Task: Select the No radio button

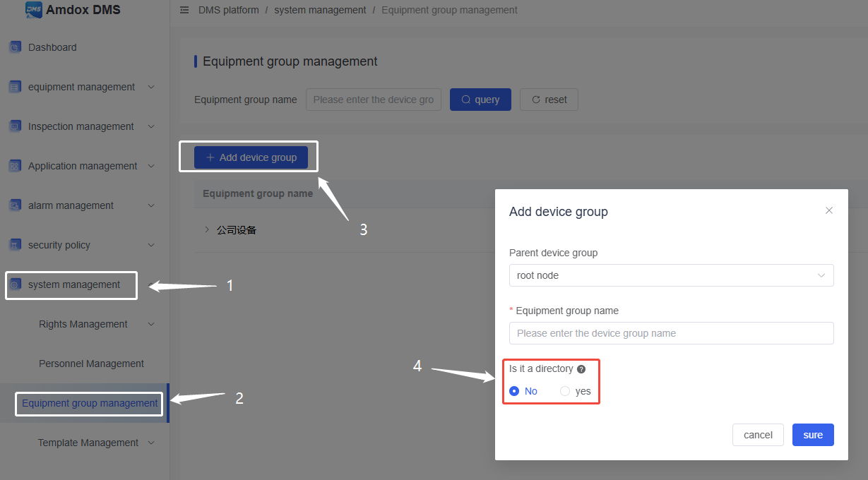Action: click(514, 391)
